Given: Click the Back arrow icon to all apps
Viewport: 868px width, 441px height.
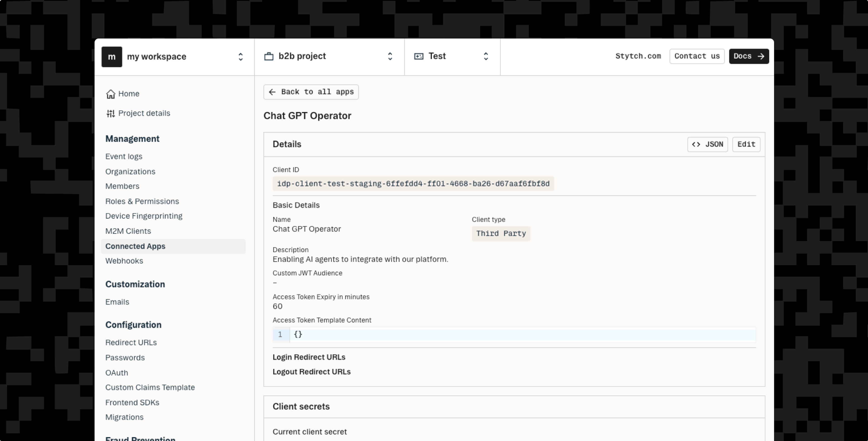Looking at the screenshot, I should pyautogui.click(x=272, y=92).
